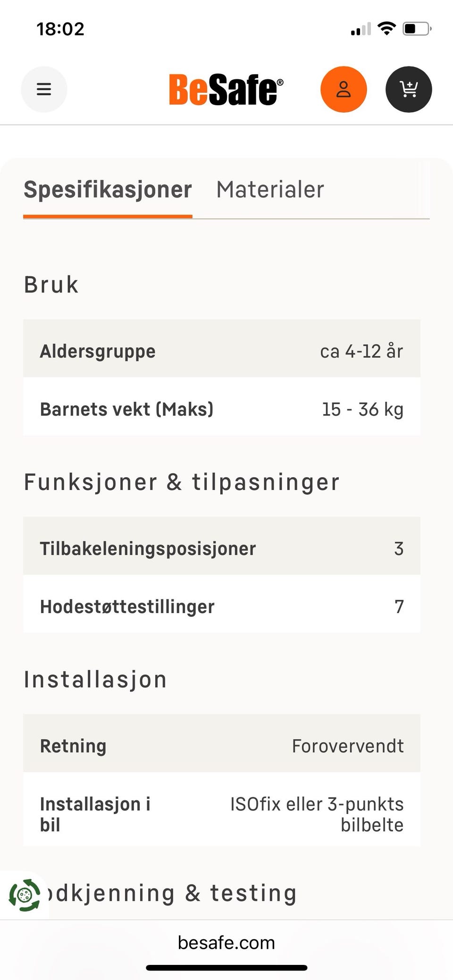Tap the Hodestøttestillinger row

click(x=222, y=604)
